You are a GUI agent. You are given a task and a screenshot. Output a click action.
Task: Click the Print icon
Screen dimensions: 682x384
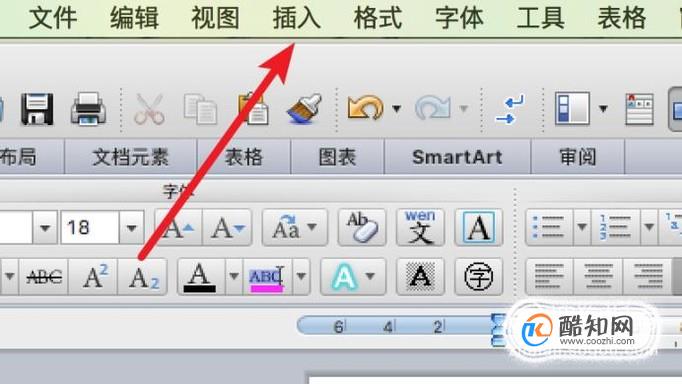89,109
